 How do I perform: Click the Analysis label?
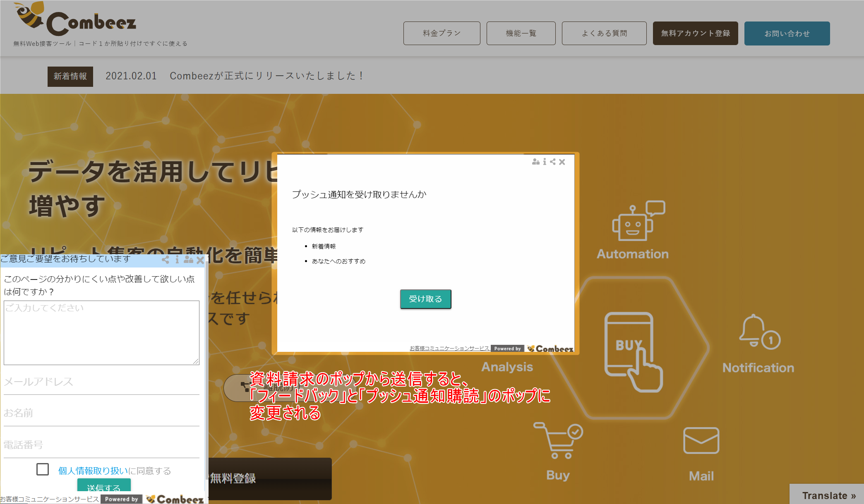(507, 367)
